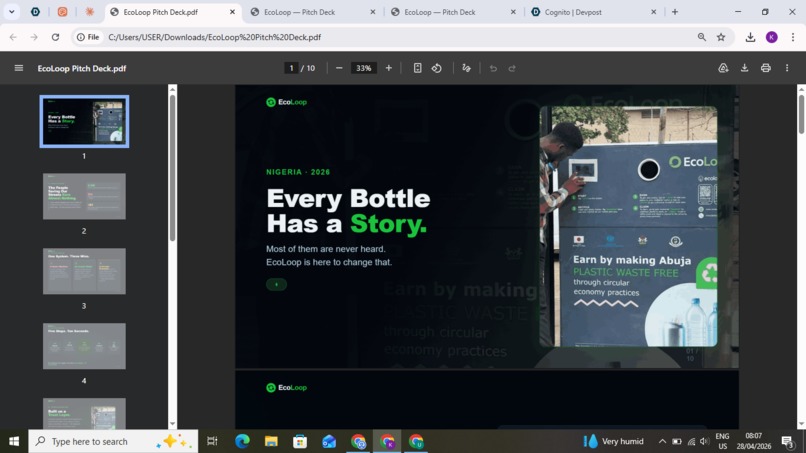This screenshot has width=806, height=453.
Task: Click the redo arrow in PDF toolbar
Action: (512, 68)
